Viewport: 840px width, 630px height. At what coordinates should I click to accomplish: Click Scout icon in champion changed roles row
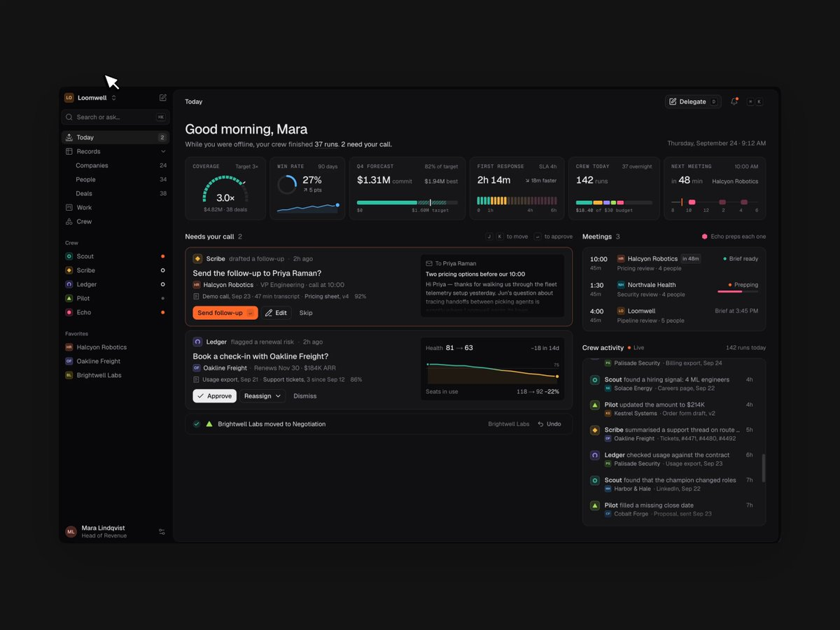click(595, 480)
